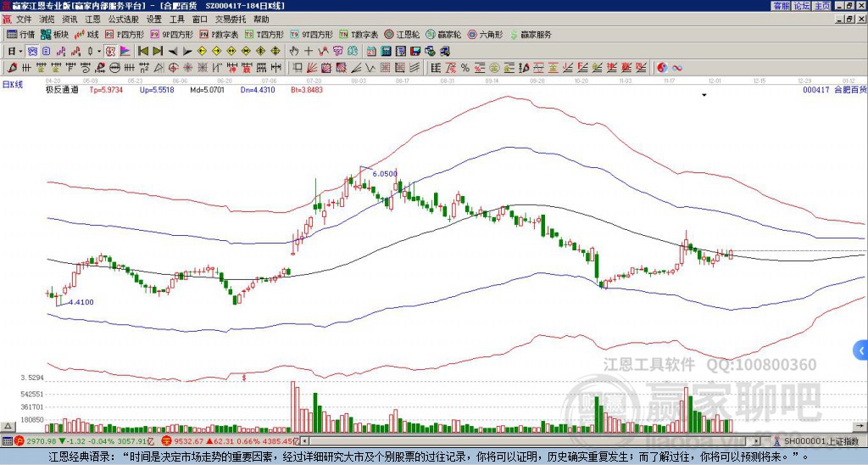Open the 9P四方形 square tool
868x465 pixels.
click(x=171, y=34)
